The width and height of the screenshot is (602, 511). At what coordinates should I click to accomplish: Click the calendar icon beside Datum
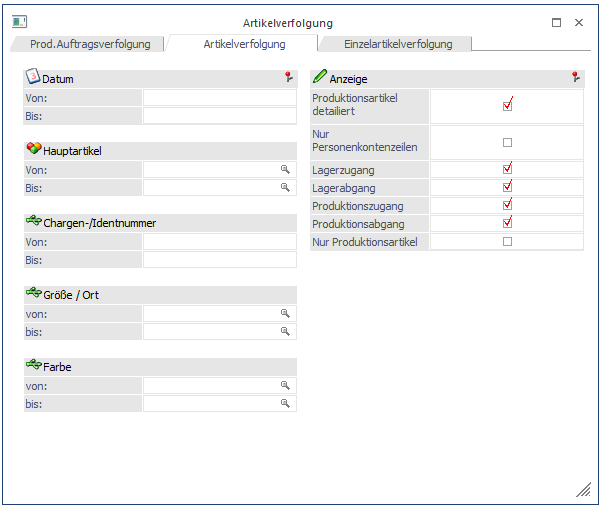(x=32, y=77)
